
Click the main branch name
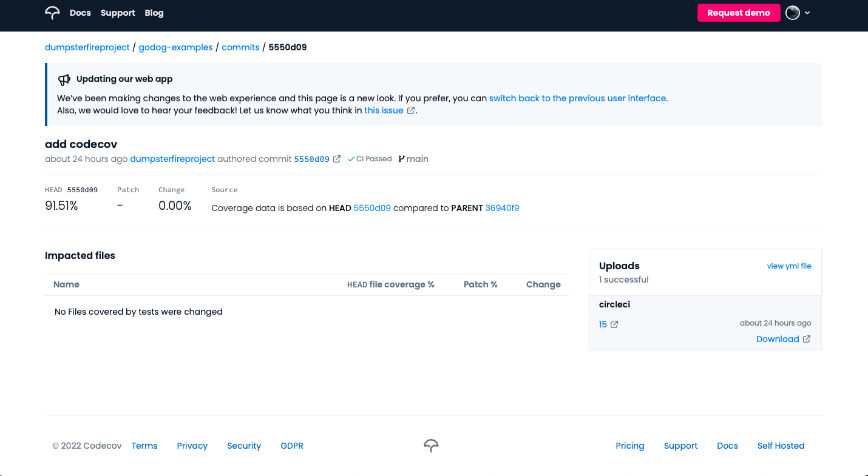click(418, 159)
